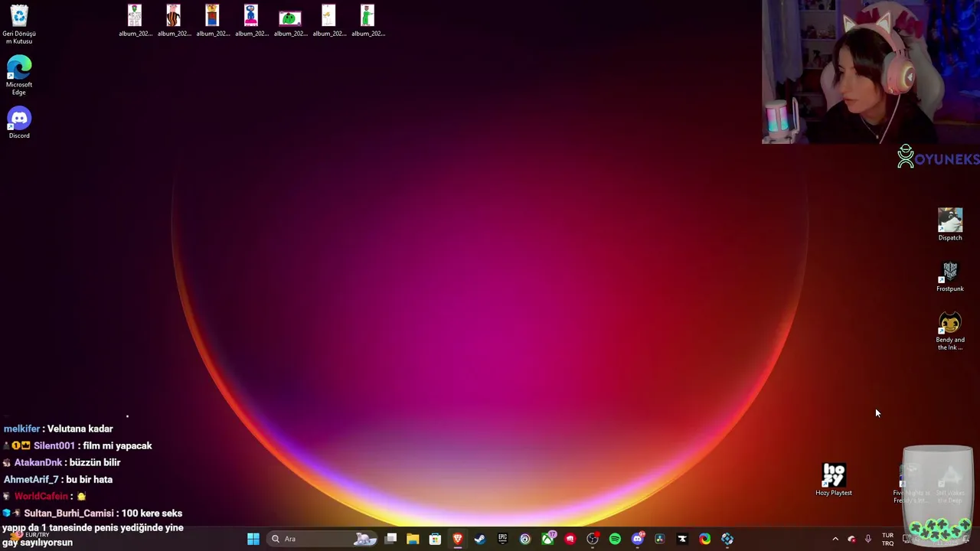The image size is (980, 551).
Task: Open the TUR TRQ language switcher
Action: coord(888,539)
